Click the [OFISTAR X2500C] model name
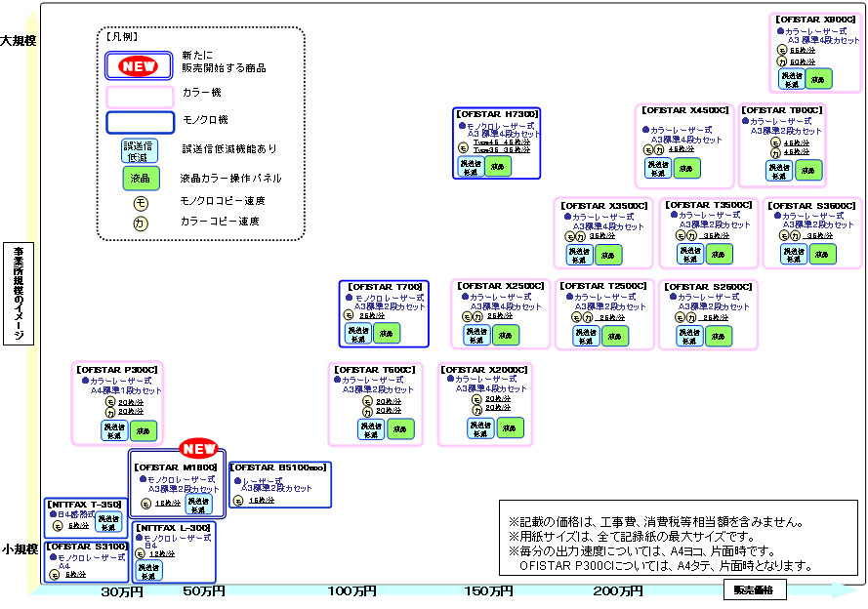The width and height of the screenshot is (868, 609). coord(501,286)
